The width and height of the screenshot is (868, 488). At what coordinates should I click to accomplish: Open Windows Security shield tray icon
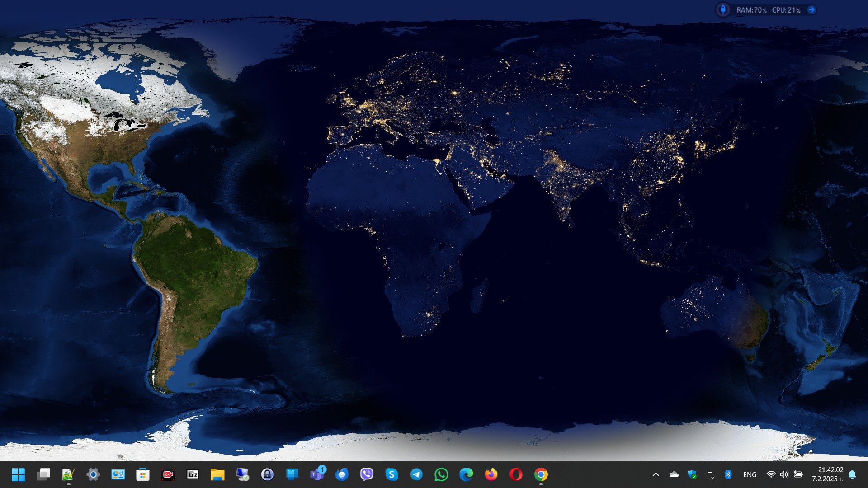click(x=692, y=474)
